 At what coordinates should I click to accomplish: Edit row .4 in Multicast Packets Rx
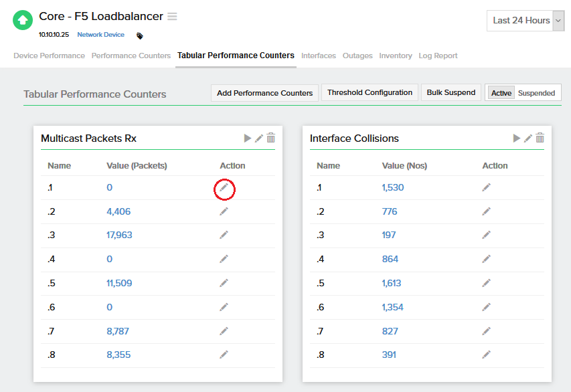[224, 259]
